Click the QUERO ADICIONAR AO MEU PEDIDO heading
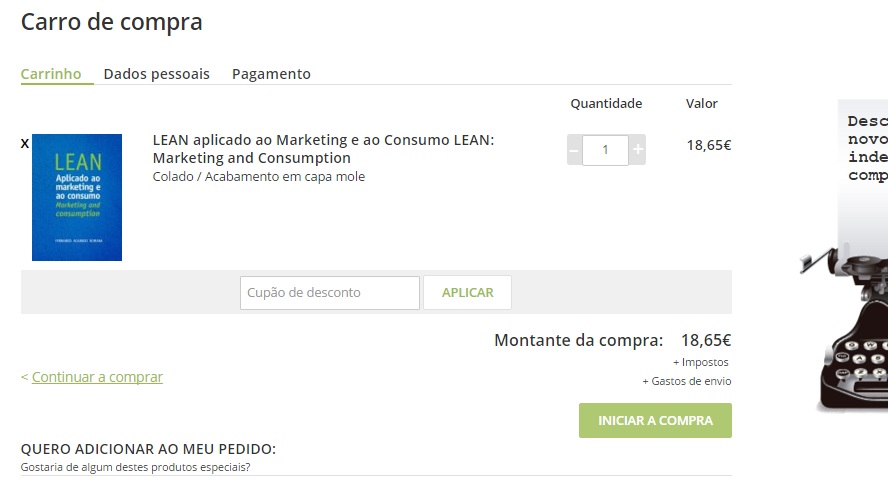Image resolution: width=888 pixels, height=480 pixels. click(x=148, y=449)
